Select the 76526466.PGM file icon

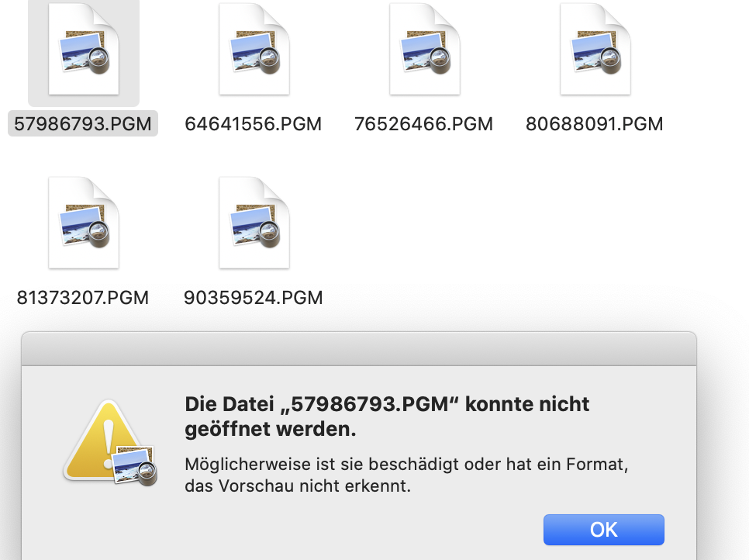[424, 50]
